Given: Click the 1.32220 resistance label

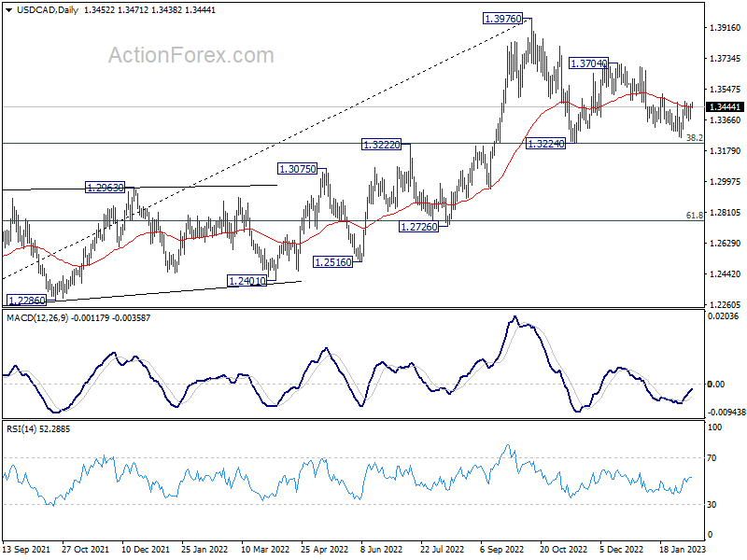Looking at the screenshot, I should tap(381, 145).
